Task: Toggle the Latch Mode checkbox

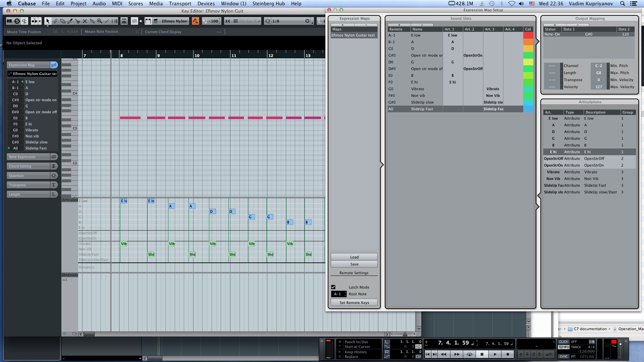Action: click(x=333, y=287)
